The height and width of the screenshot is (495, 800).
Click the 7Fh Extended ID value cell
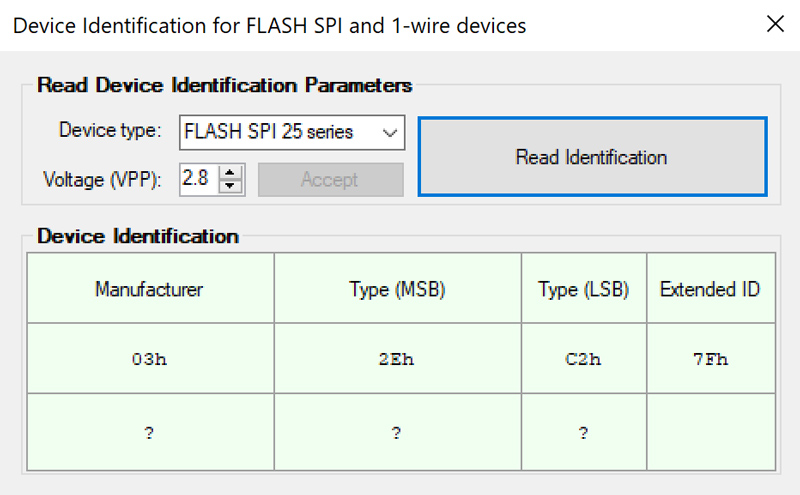pyautogui.click(x=710, y=359)
